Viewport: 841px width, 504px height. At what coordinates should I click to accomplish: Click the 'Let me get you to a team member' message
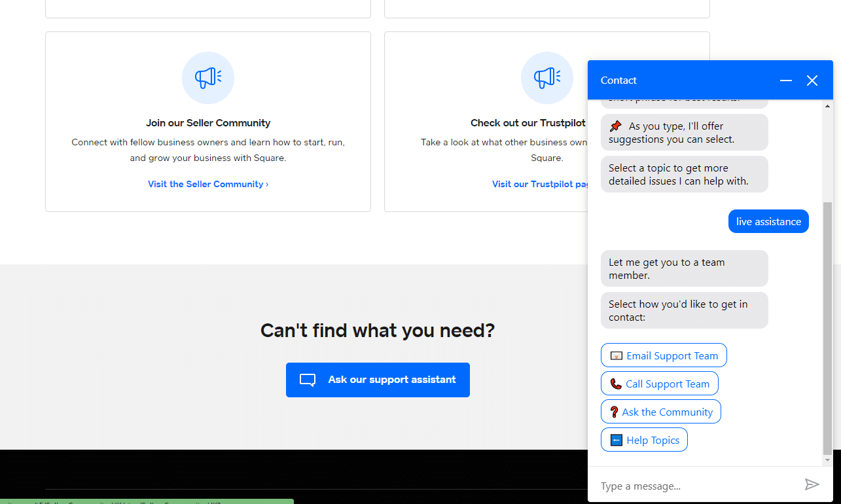[685, 268]
